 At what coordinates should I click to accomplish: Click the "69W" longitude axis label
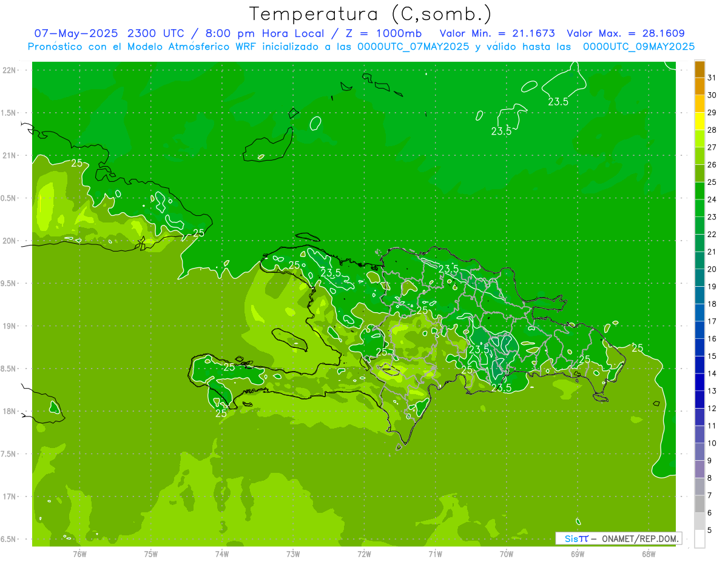coord(577,554)
